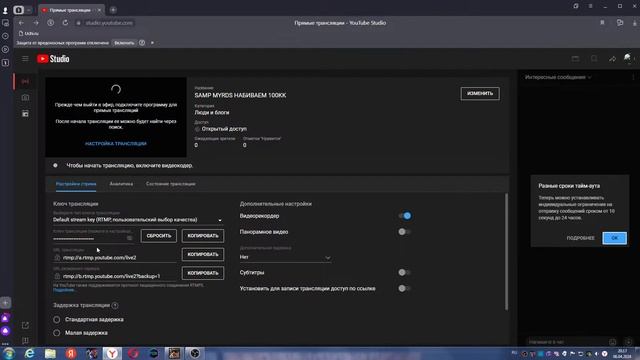Click OK in the timeout popup
Image resolution: width=640 pixels, height=360 pixels.
pyautogui.click(x=614, y=238)
